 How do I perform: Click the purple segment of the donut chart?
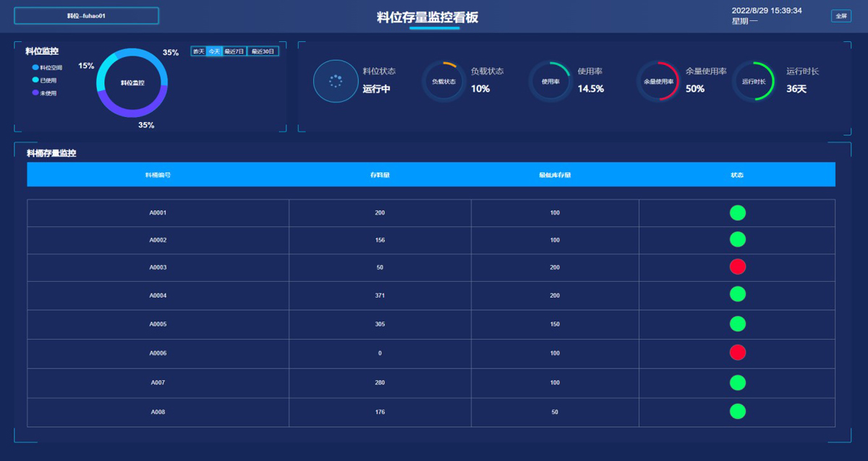(x=132, y=111)
